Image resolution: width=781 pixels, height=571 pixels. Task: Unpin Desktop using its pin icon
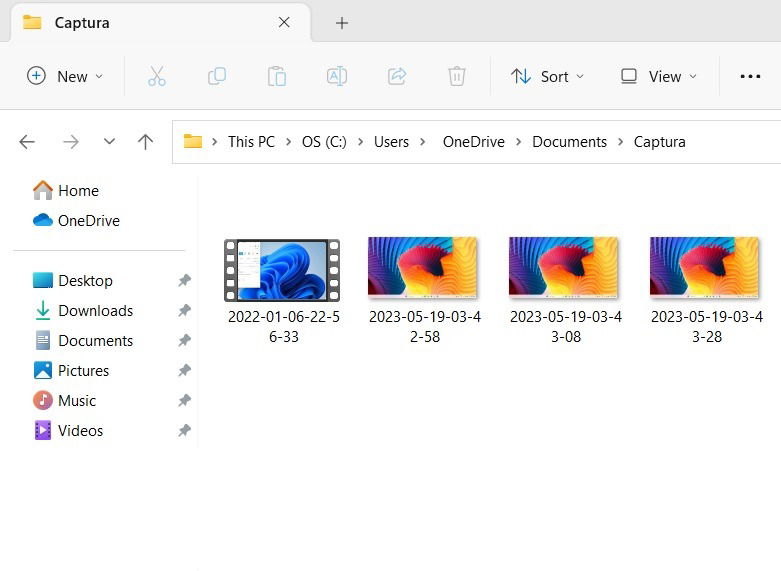click(x=185, y=281)
